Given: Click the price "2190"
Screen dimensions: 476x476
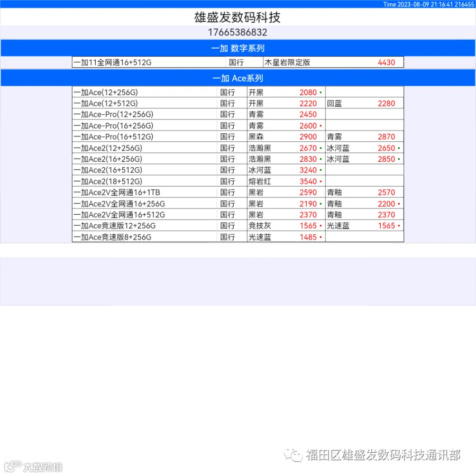Looking at the screenshot, I should [308, 204].
